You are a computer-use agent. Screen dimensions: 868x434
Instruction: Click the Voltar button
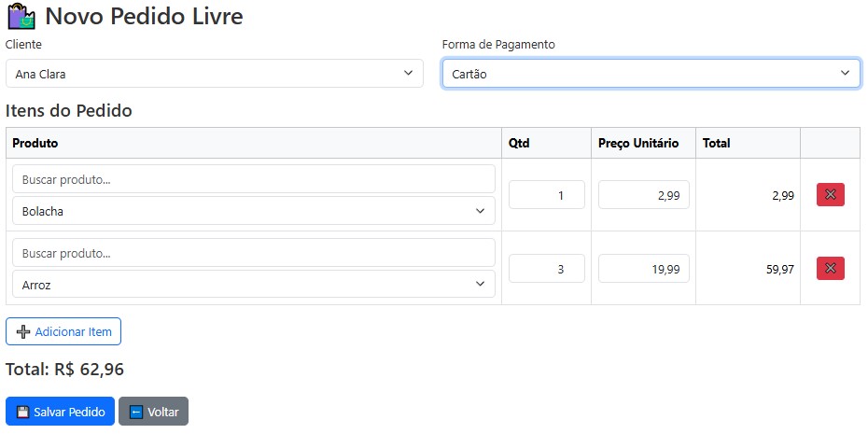point(154,412)
